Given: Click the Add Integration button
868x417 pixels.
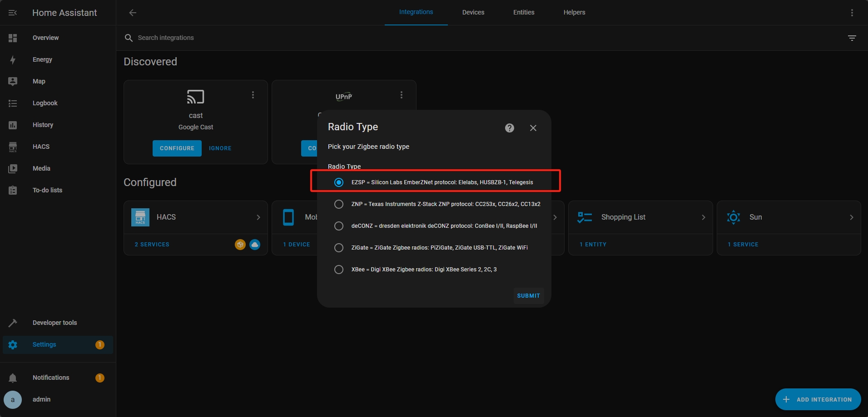Looking at the screenshot, I should click(x=818, y=399).
